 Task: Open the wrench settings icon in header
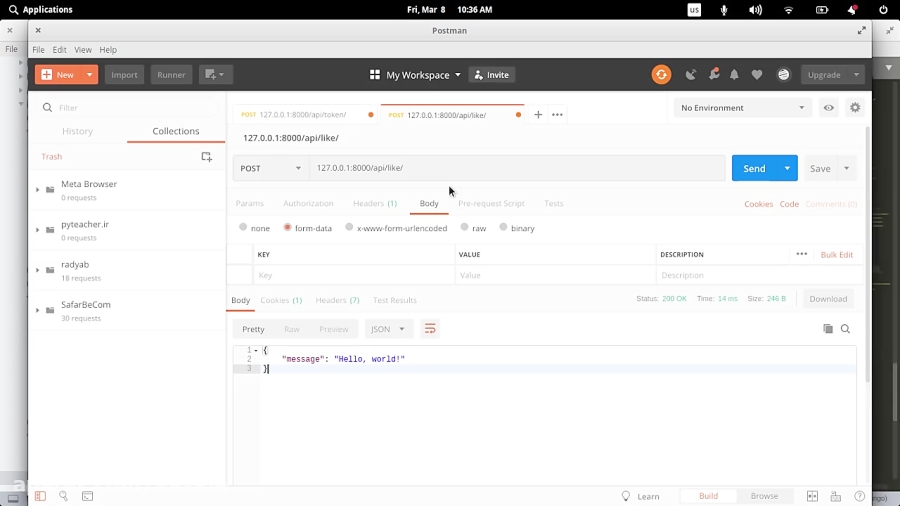[714, 75]
